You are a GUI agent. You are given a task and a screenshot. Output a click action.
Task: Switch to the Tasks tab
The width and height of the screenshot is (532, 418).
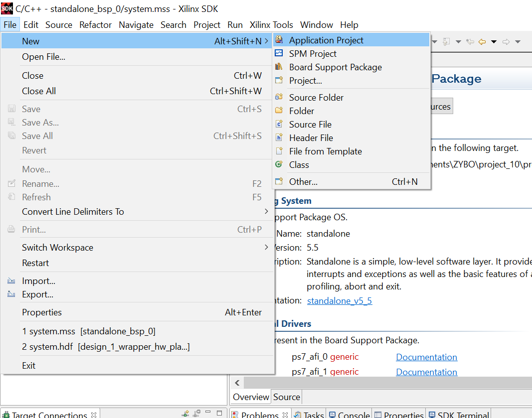click(309, 415)
